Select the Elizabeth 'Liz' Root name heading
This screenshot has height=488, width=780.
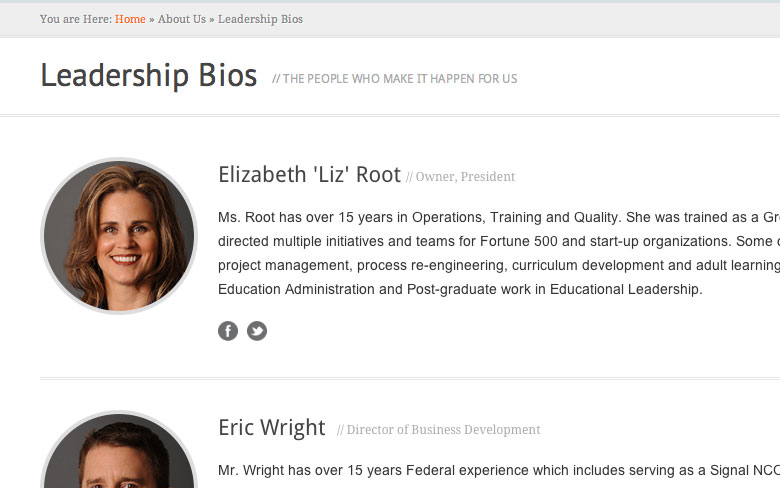309,175
